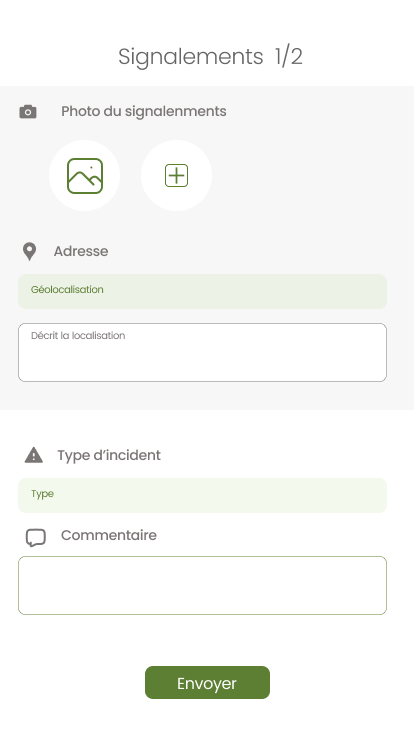Click the location pin icon next to Adresse
The height and width of the screenshot is (736, 414).
29,252
